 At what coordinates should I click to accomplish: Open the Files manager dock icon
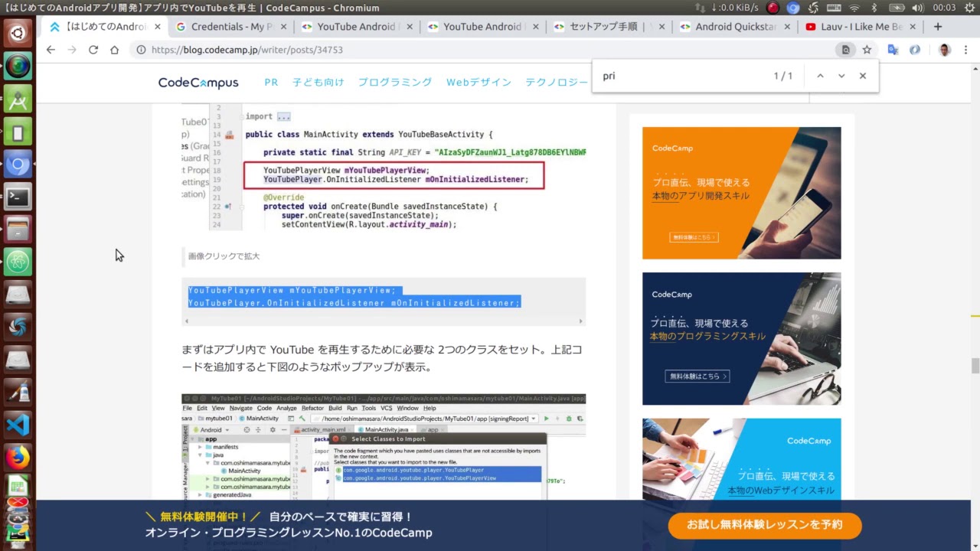pos(18,229)
